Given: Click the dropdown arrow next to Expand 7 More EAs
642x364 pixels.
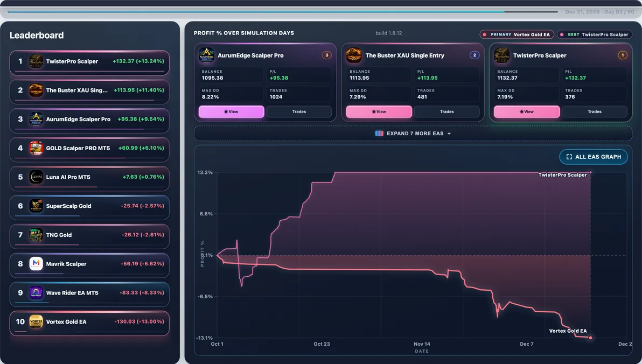Looking at the screenshot, I should point(449,134).
